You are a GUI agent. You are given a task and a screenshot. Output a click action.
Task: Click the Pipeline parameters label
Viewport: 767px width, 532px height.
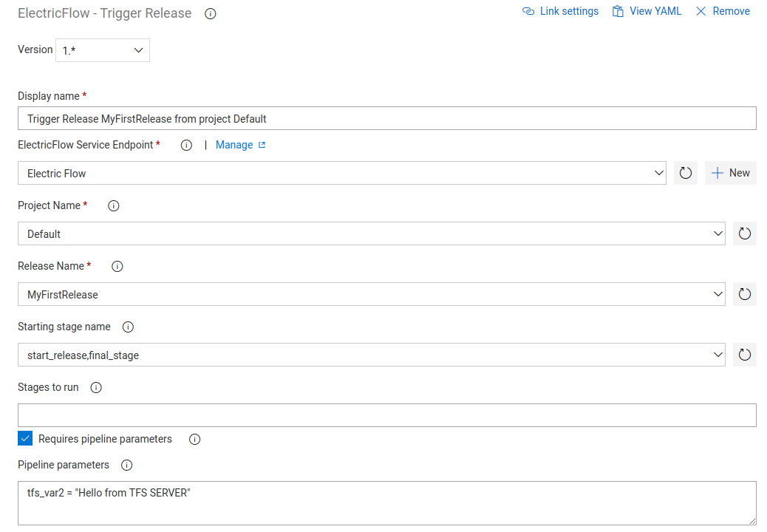(x=64, y=465)
